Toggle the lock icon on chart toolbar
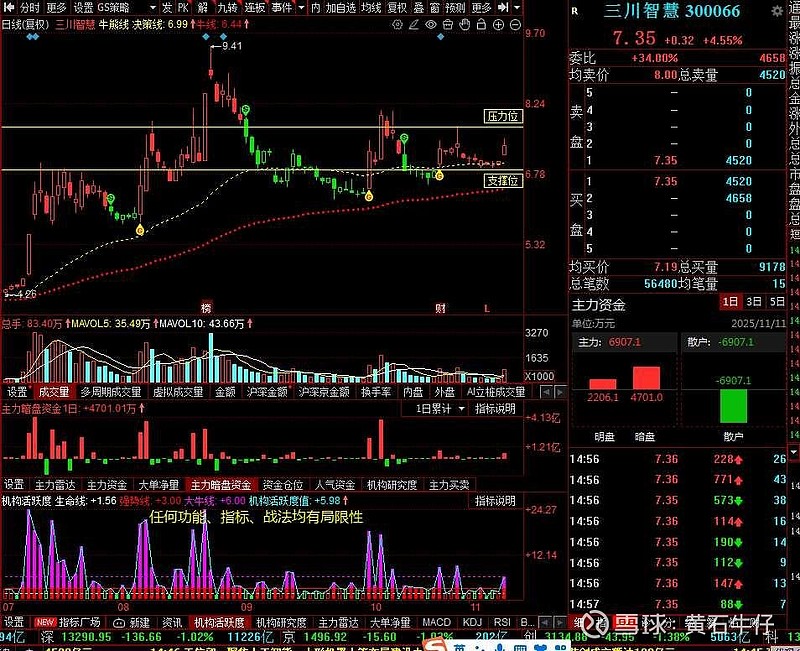This screenshot has width=800, height=651. click(481, 24)
